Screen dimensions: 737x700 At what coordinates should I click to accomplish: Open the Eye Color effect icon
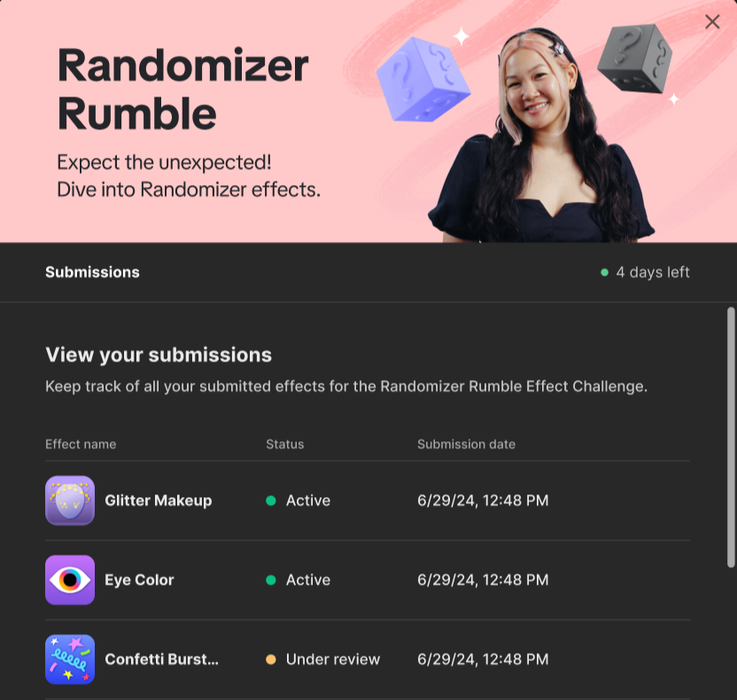click(70, 579)
